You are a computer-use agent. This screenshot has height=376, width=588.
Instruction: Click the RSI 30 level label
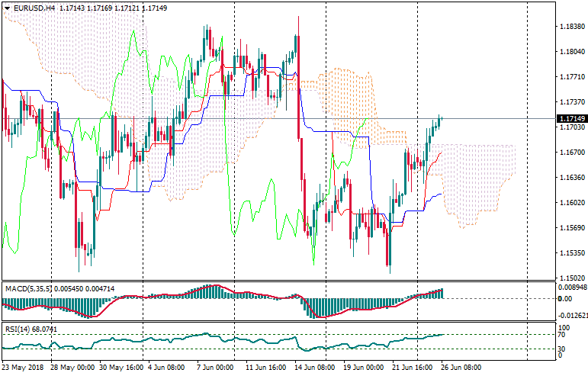pos(560,349)
